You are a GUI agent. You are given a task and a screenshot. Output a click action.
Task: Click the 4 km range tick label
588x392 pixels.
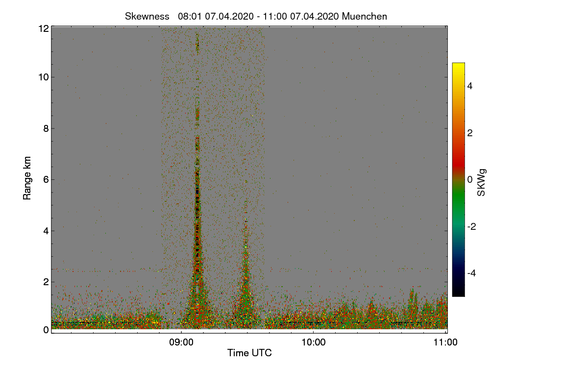(46, 230)
